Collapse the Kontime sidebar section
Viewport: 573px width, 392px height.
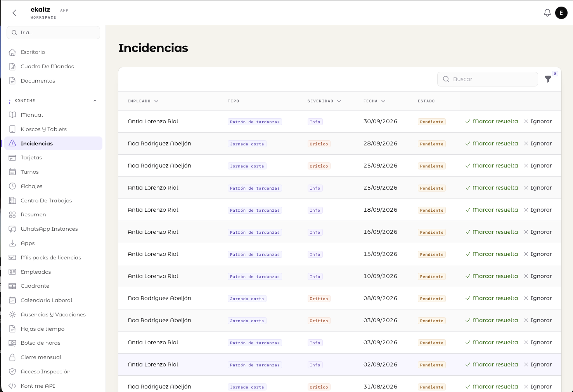pyautogui.click(x=95, y=101)
